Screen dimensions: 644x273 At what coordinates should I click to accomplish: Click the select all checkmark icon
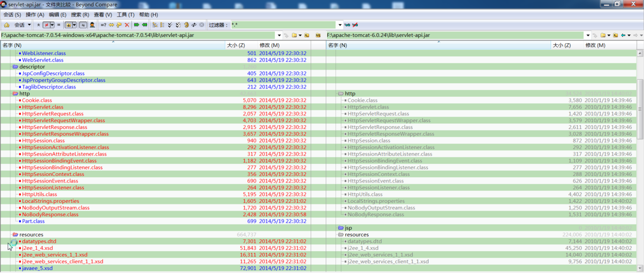tap(170, 24)
